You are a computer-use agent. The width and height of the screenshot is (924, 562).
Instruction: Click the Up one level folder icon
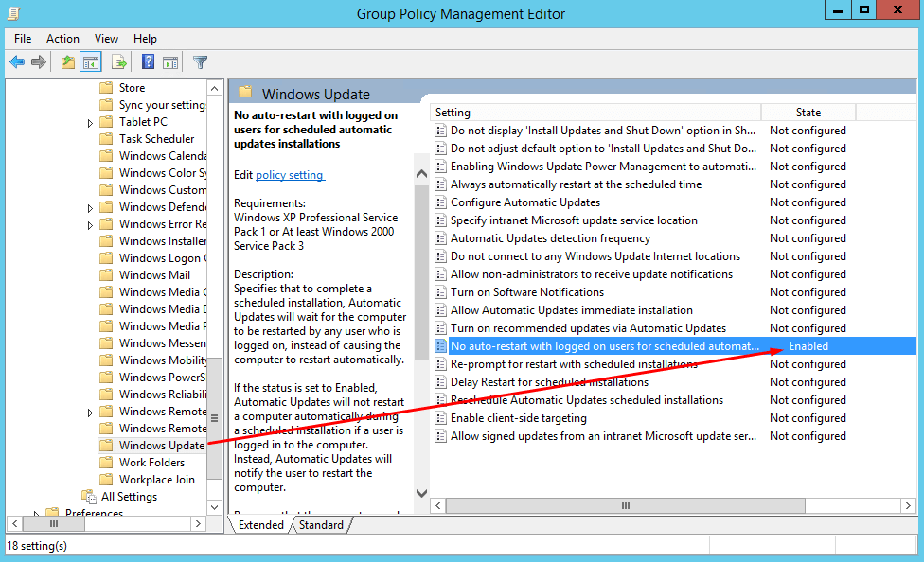68,61
